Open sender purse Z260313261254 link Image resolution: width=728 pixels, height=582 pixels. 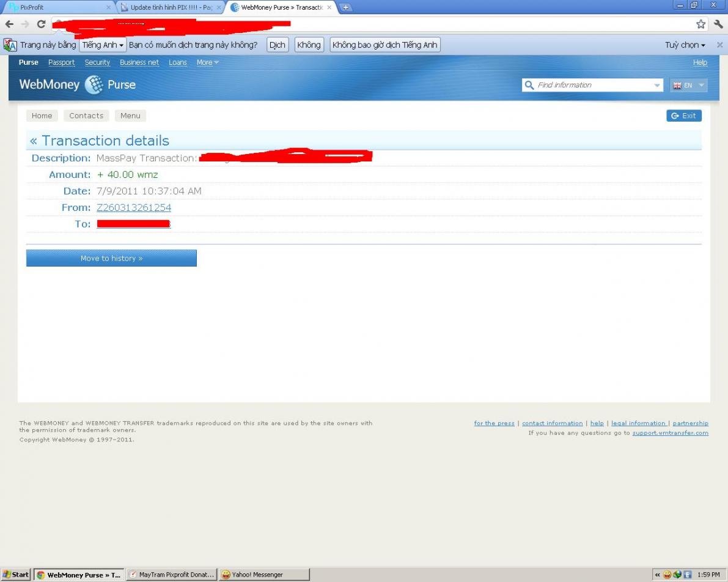click(134, 208)
